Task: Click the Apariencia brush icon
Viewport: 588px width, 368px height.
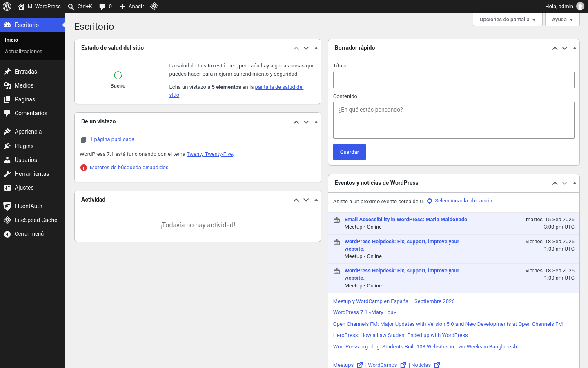Action: pos(7,132)
